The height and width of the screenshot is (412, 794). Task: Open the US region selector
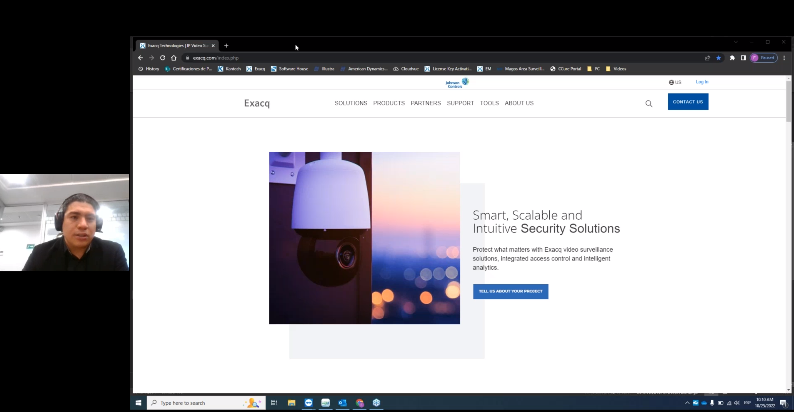(x=675, y=82)
